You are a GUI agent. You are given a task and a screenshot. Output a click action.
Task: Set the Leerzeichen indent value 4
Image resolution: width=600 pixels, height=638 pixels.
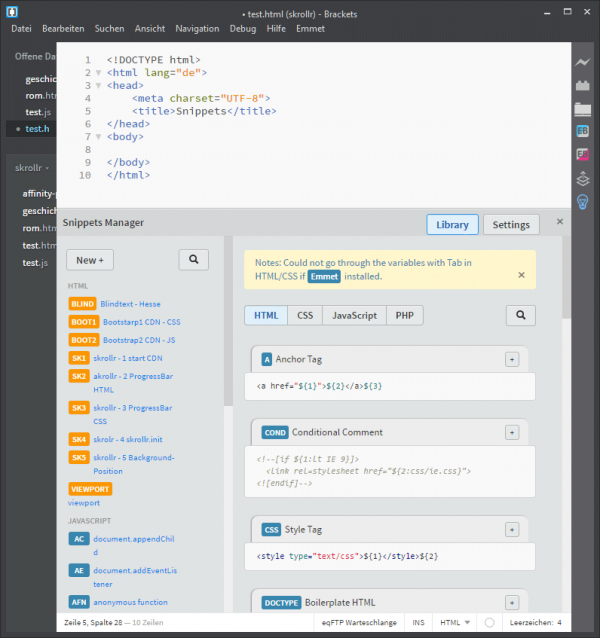(559, 623)
